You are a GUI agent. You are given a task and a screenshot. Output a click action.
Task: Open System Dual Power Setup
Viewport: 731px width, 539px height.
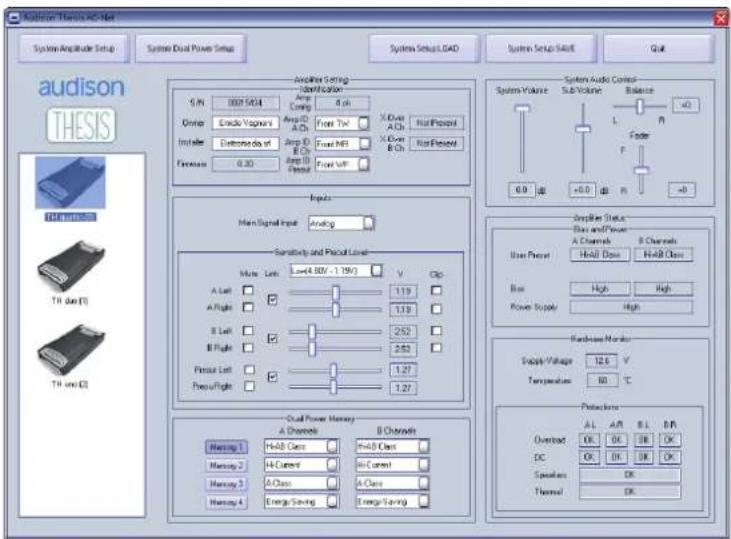[x=190, y=48]
